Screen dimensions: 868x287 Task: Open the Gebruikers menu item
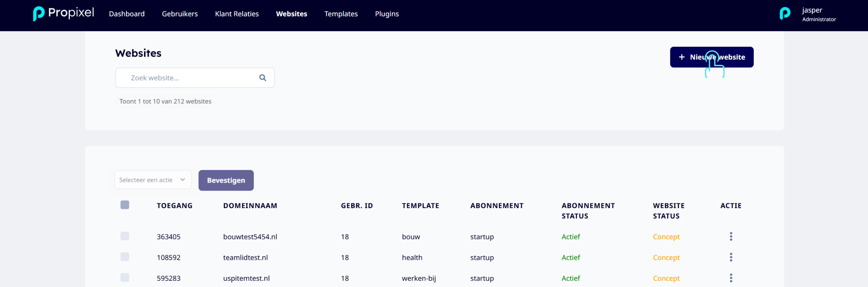tap(180, 14)
